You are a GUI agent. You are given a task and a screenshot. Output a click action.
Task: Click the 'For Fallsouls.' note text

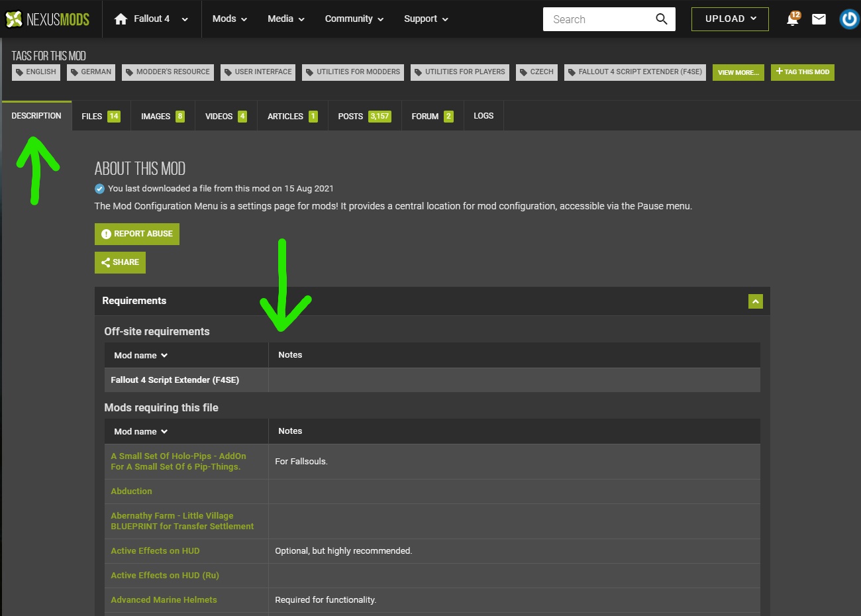pyautogui.click(x=301, y=462)
